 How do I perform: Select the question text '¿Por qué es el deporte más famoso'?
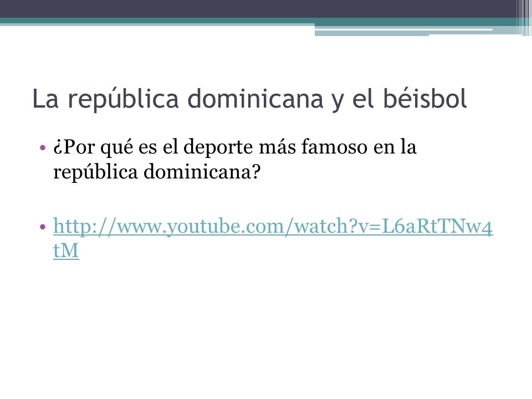[x=211, y=147]
